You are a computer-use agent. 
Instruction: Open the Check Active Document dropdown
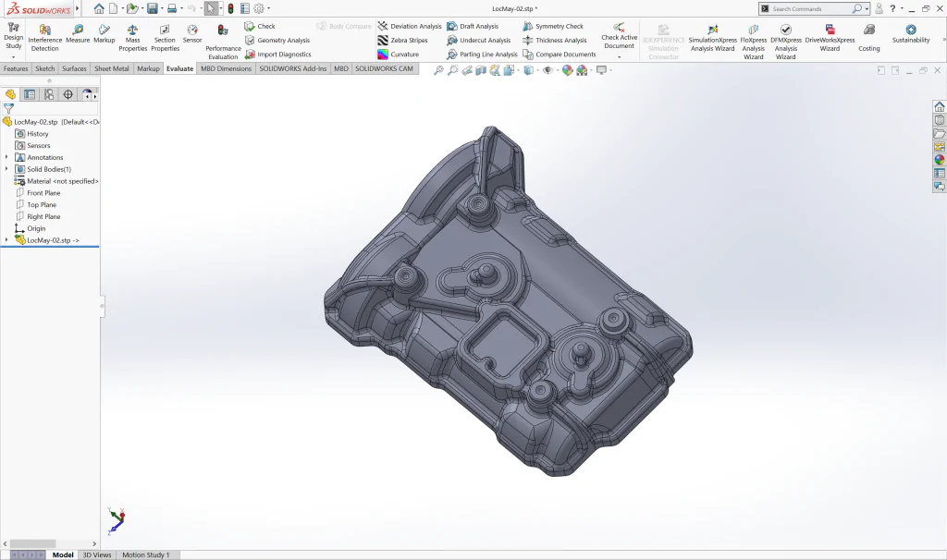pyautogui.click(x=619, y=56)
